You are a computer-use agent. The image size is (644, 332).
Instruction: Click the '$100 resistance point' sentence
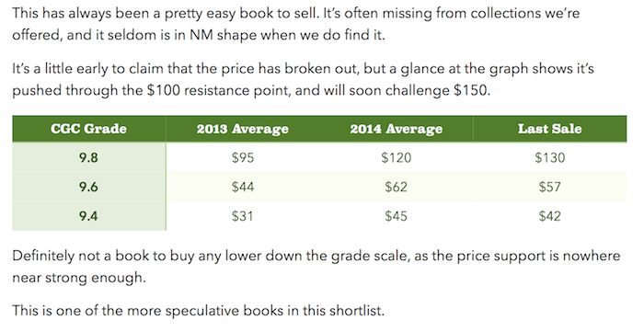303,79
